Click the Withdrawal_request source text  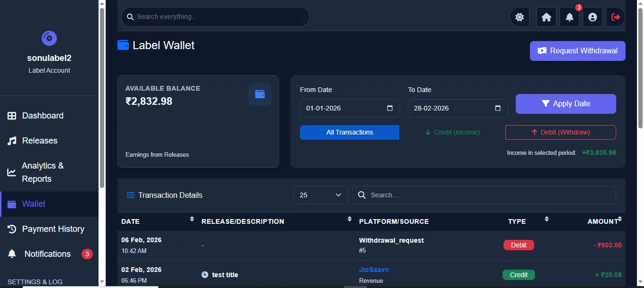tap(391, 240)
